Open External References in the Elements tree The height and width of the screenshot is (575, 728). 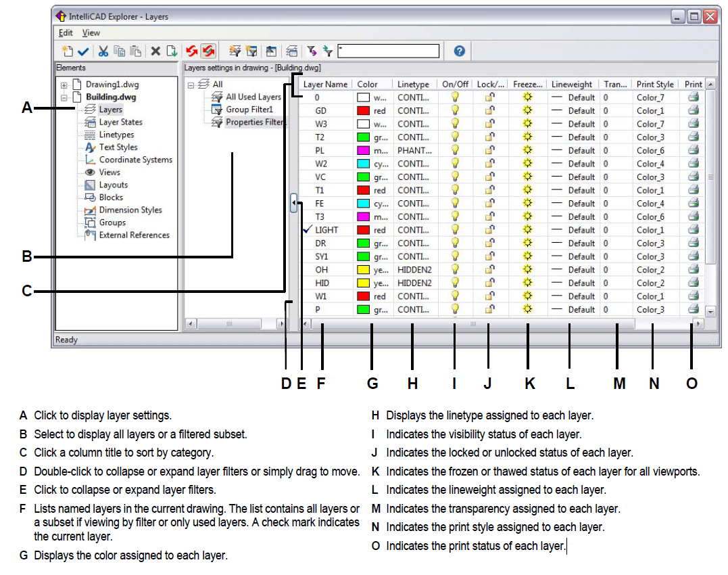click(135, 235)
